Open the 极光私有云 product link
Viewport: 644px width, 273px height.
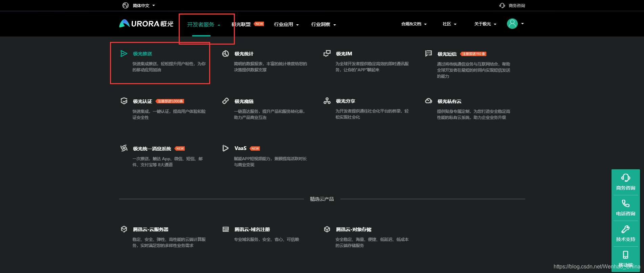449,101
